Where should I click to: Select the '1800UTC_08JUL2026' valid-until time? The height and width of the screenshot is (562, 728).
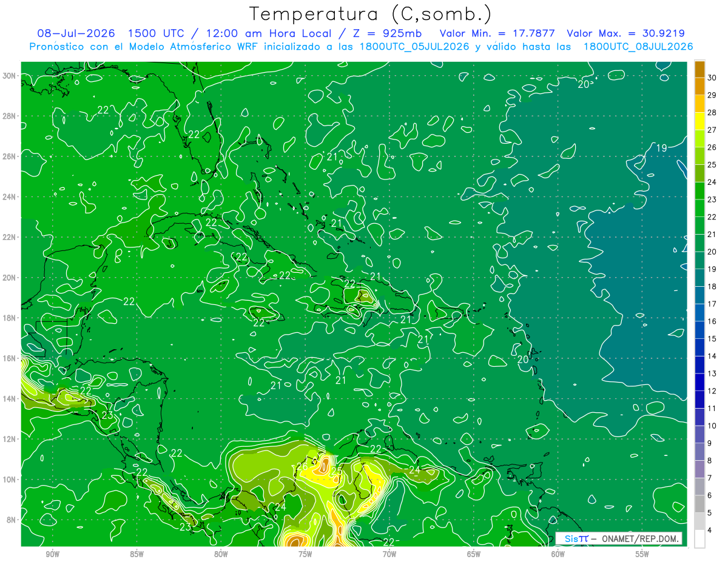point(638,47)
